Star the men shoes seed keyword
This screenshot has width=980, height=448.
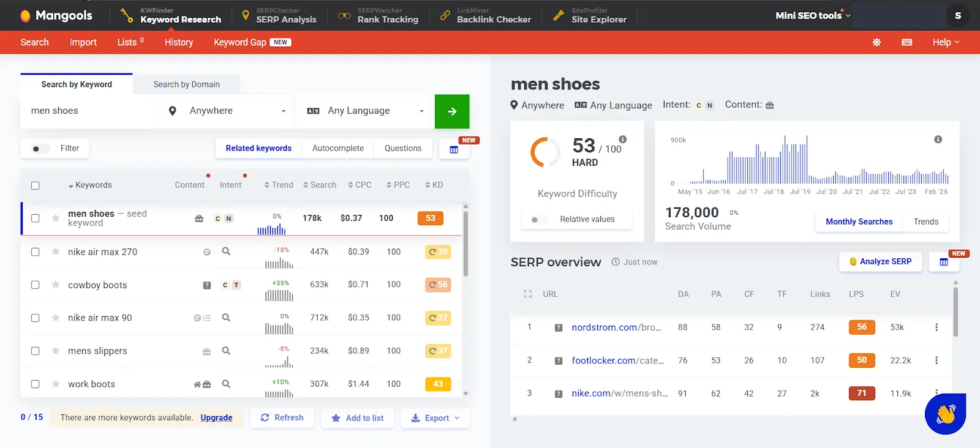tap(56, 218)
